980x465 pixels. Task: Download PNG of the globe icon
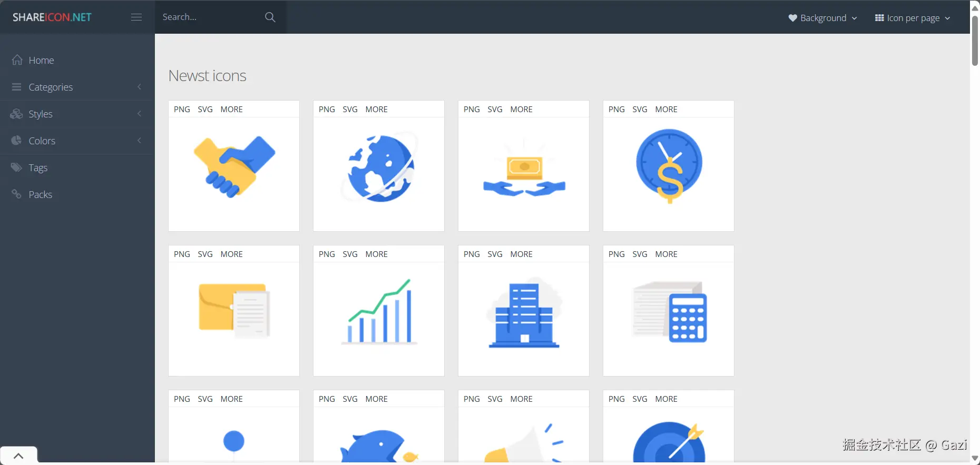tap(327, 109)
